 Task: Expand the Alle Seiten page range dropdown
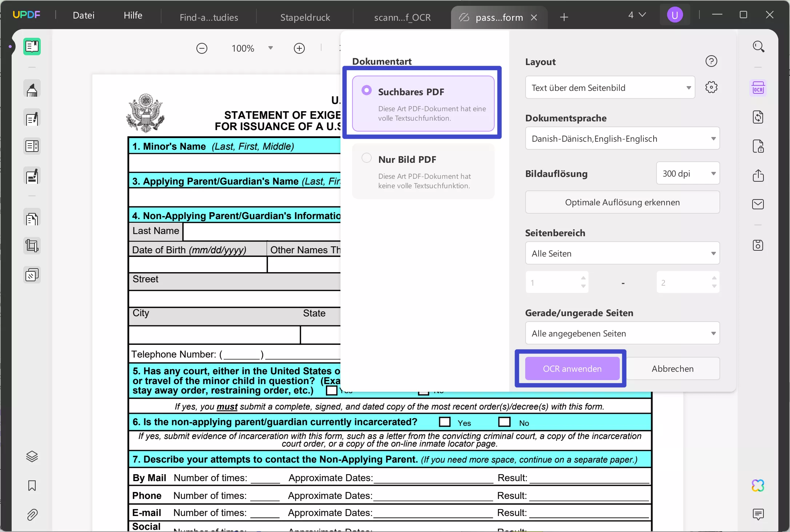(622, 253)
